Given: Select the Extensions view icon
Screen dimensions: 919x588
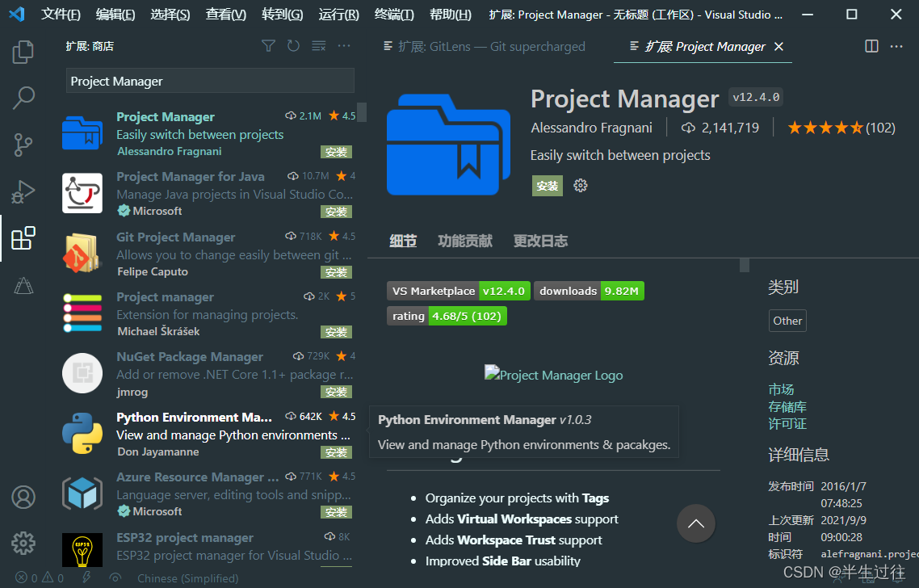Looking at the screenshot, I should [x=23, y=238].
